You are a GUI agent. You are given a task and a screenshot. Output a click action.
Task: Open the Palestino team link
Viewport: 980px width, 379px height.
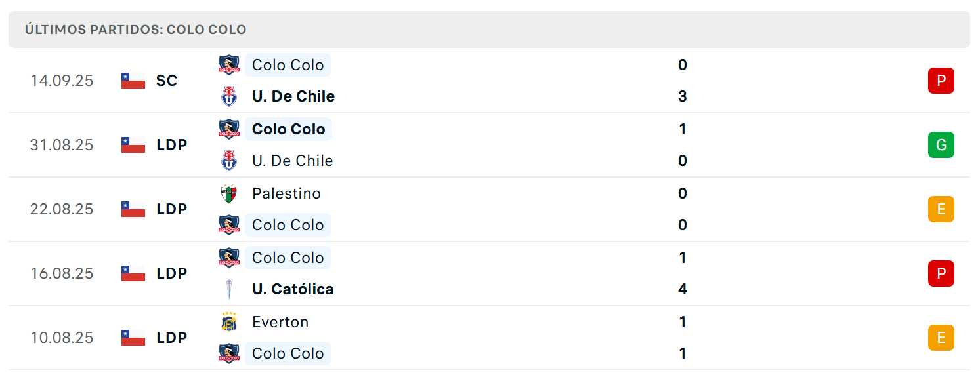point(286,193)
